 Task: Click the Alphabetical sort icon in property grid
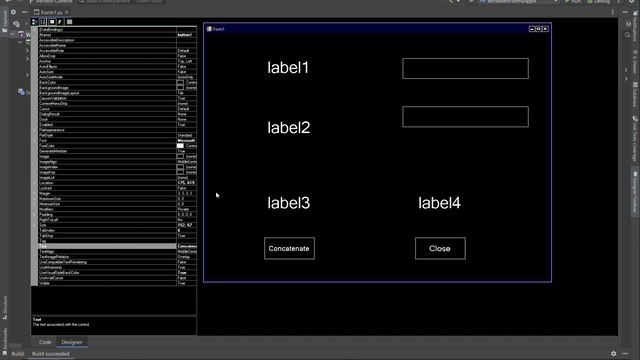(43, 22)
